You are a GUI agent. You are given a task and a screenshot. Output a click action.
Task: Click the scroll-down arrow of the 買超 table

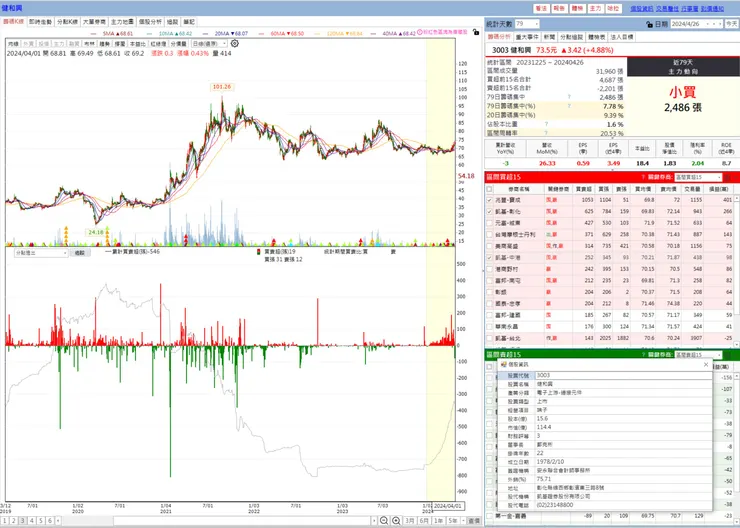[x=737, y=344]
